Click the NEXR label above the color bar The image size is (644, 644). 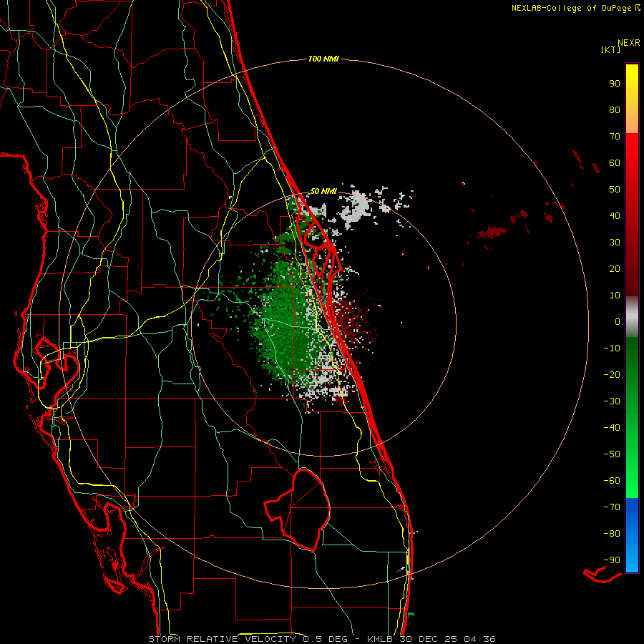point(629,43)
